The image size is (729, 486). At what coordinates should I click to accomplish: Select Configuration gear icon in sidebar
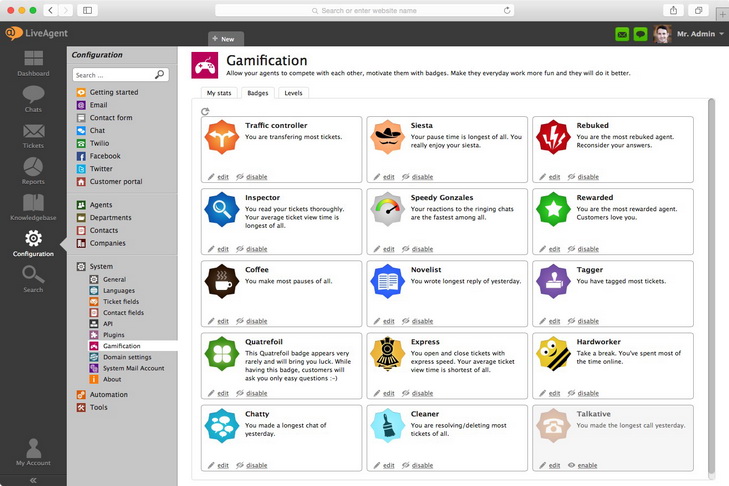(x=33, y=239)
